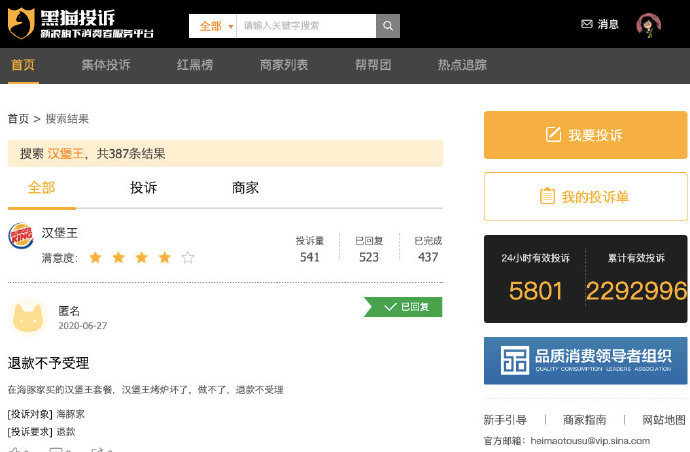Open the 汉堡王 merchant name link
690x452 pixels.
(x=59, y=233)
